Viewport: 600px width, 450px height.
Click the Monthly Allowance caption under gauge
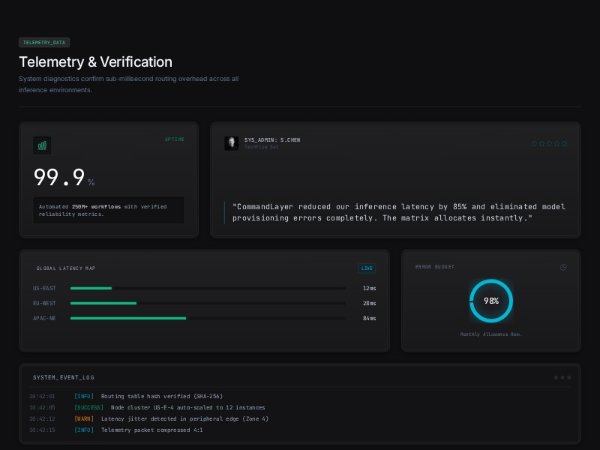point(491,334)
